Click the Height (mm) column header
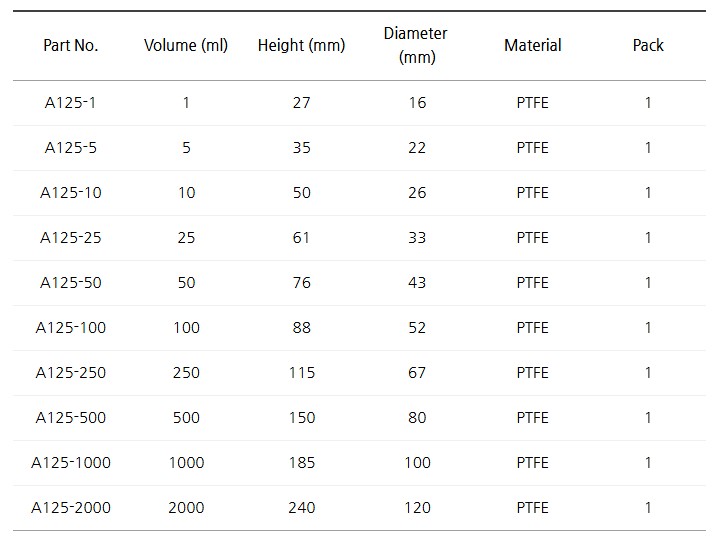Screen dimensions: 726x539 pyautogui.click(x=301, y=45)
